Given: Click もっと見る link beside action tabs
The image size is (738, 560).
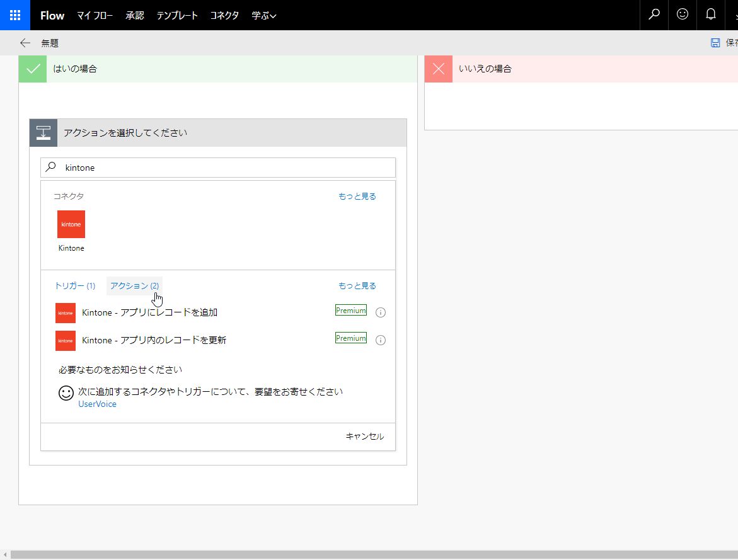Looking at the screenshot, I should (357, 285).
